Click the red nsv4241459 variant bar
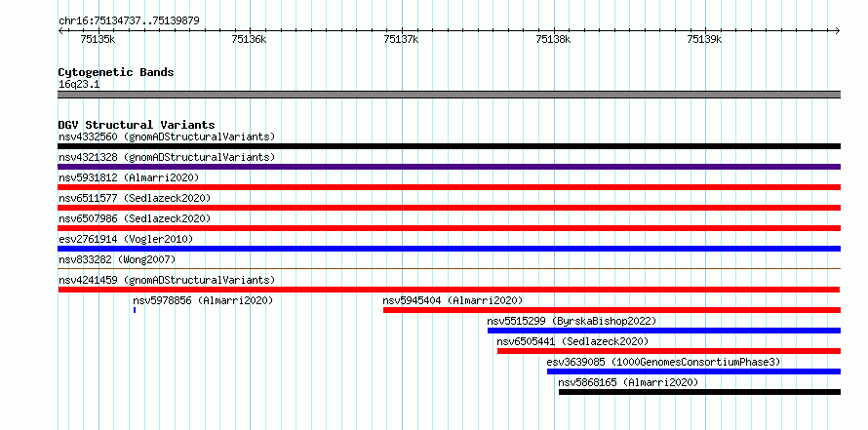Viewport: 868px width, 430px height. point(449,290)
